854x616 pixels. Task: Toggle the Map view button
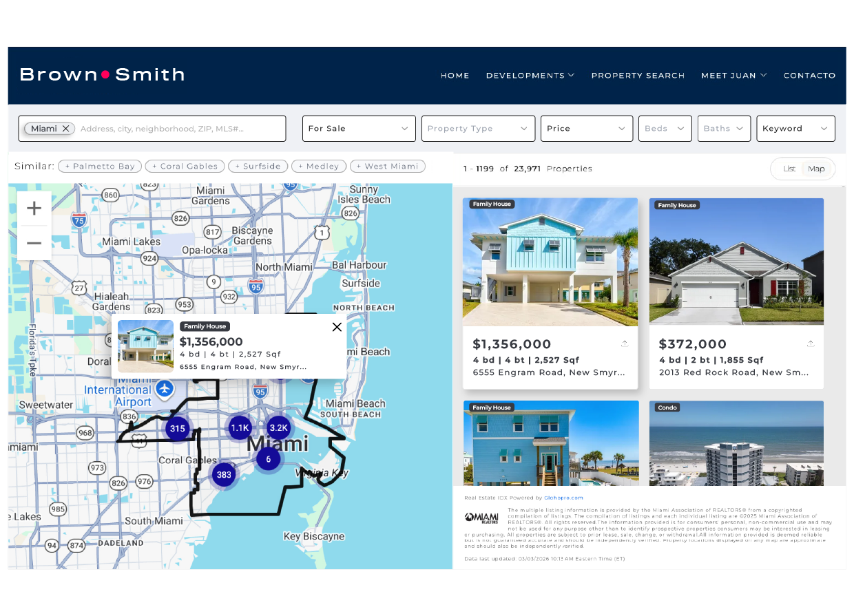coord(817,168)
